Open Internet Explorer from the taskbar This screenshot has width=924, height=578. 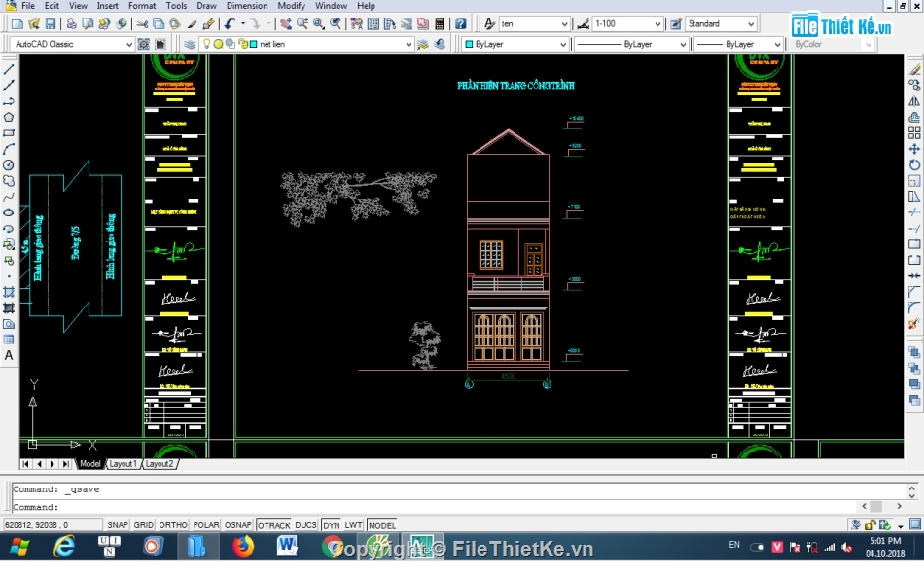pyautogui.click(x=63, y=547)
